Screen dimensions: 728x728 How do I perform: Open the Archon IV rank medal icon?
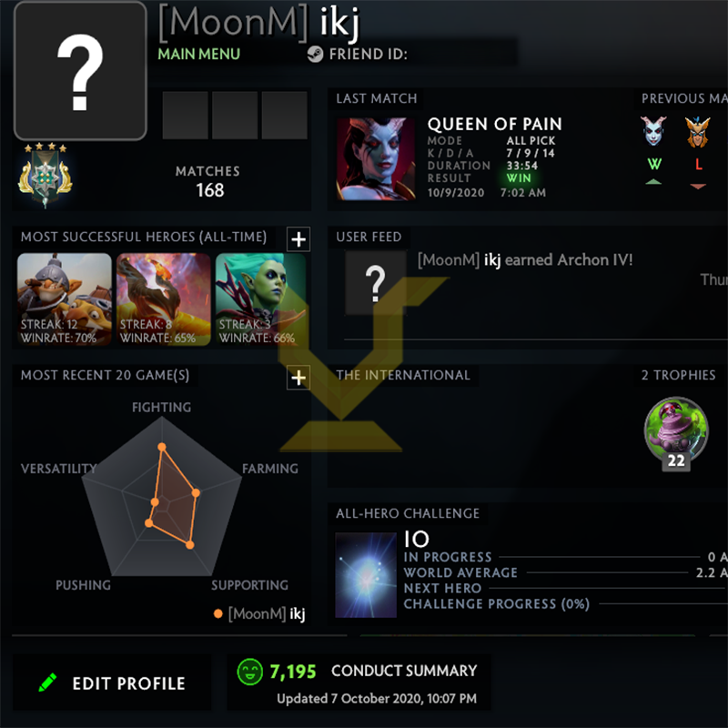tap(45, 176)
